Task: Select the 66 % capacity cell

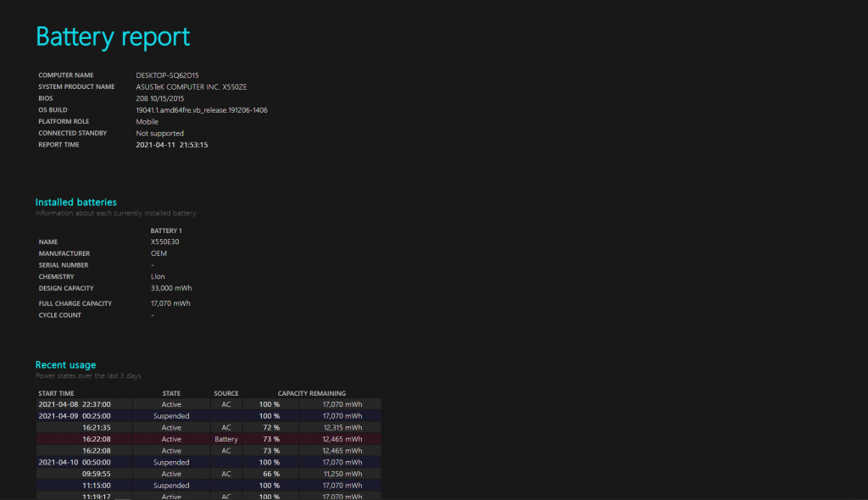Action: click(x=270, y=475)
